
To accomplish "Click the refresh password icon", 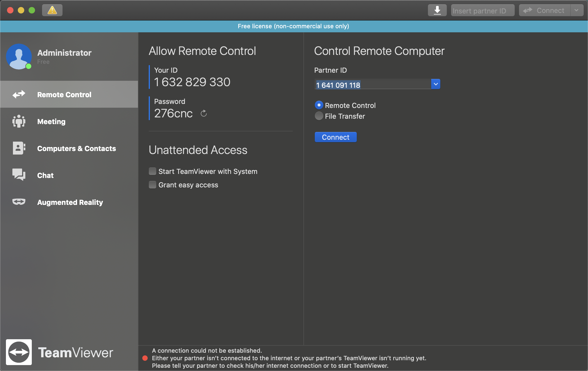I will pos(204,113).
